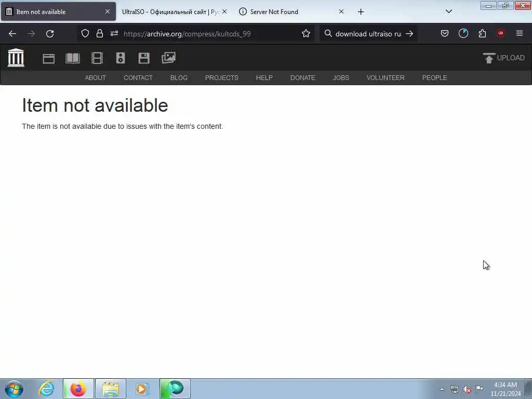Open the Windows Start menu
This screenshot has width=532, height=399.
(14, 389)
